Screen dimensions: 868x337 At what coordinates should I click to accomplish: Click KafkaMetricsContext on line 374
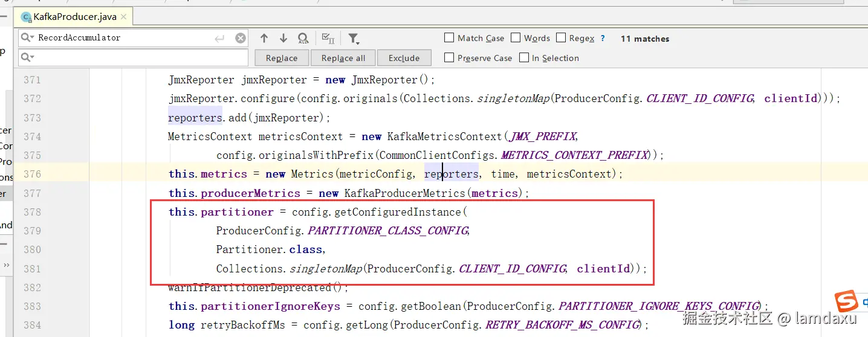pyautogui.click(x=445, y=136)
